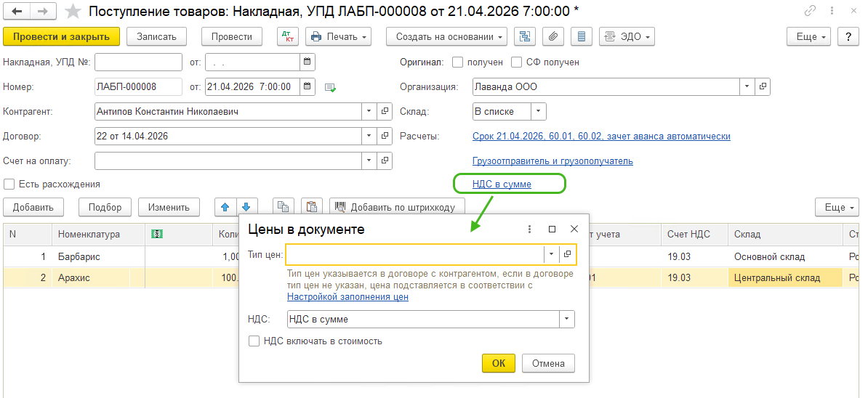This screenshot has width=868, height=398.
Task: Open calendar for Накладная, УПД date field
Action: tap(308, 62)
